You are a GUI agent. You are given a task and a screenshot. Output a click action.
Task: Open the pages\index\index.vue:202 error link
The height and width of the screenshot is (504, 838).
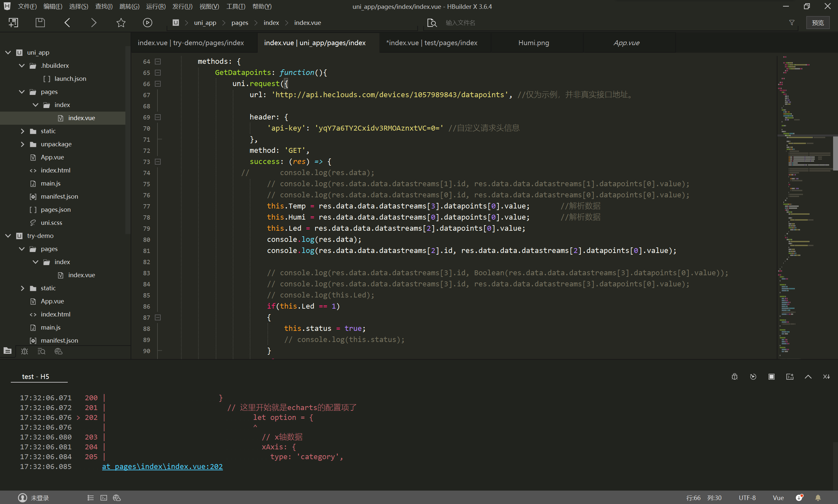162,466
